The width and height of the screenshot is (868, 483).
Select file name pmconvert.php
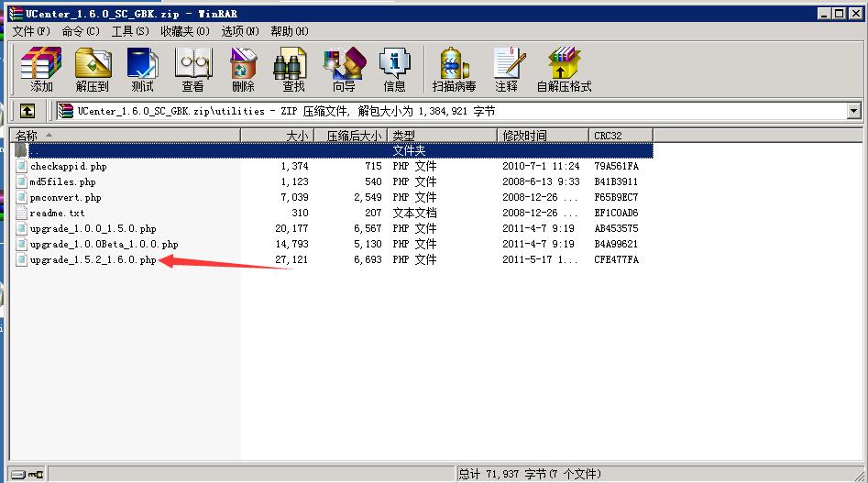65,197
